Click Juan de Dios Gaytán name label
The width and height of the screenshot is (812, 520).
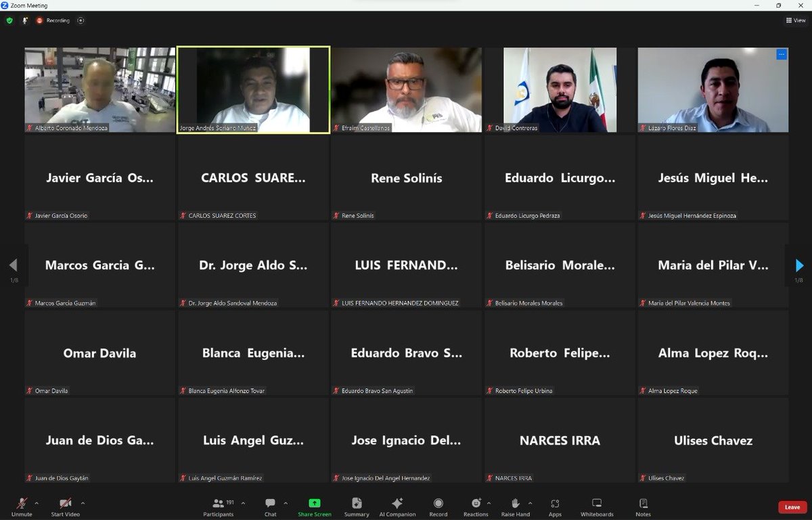(62, 478)
